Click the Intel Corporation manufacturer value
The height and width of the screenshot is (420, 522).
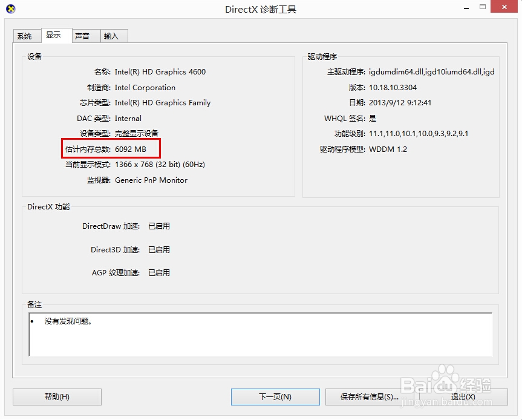(x=145, y=88)
